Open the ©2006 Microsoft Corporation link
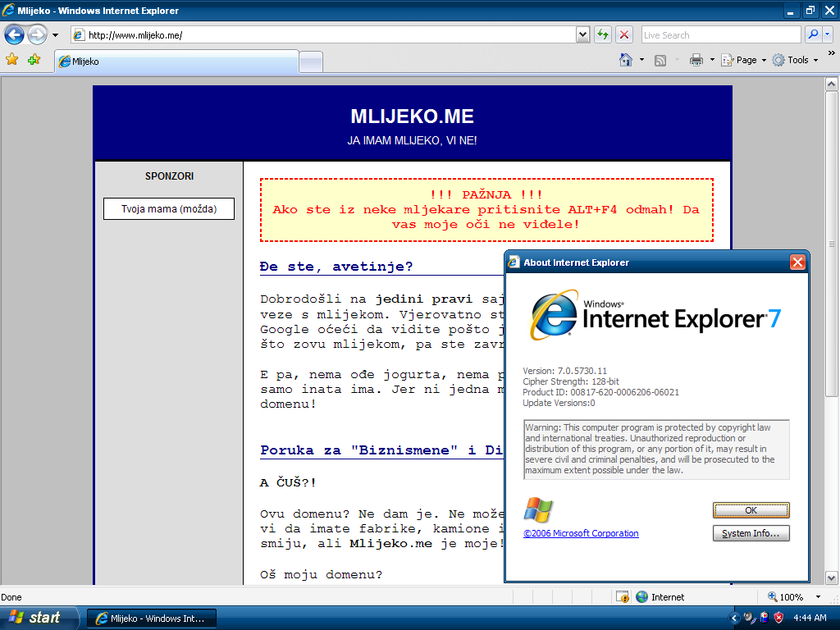This screenshot has height=630, width=840. point(581,534)
